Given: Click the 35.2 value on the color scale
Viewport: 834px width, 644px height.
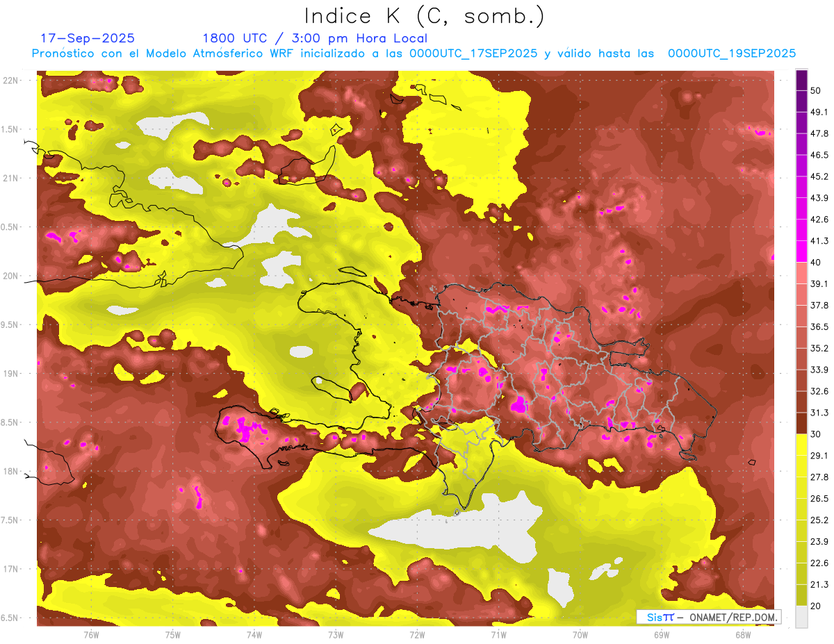Looking at the screenshot, I should [x=819, y=348].
